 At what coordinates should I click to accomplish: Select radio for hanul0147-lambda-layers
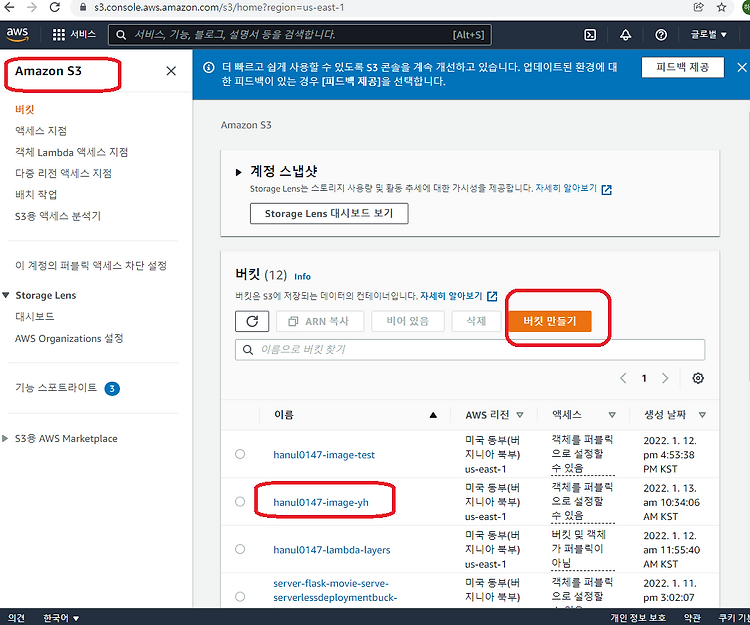tap(240, 549)
